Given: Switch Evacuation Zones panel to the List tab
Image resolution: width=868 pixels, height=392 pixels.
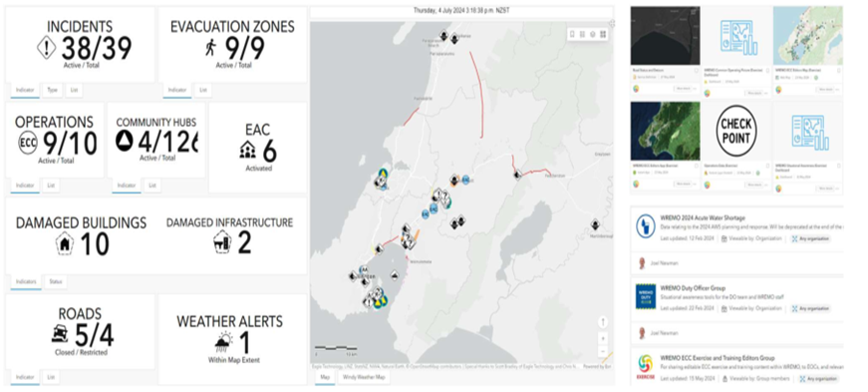Looking at the screenshot, I should (x=203, y=90).
